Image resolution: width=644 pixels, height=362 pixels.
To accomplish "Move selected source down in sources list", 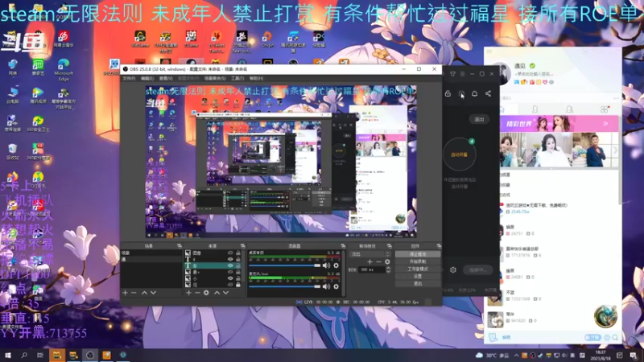I will (225, 293).
